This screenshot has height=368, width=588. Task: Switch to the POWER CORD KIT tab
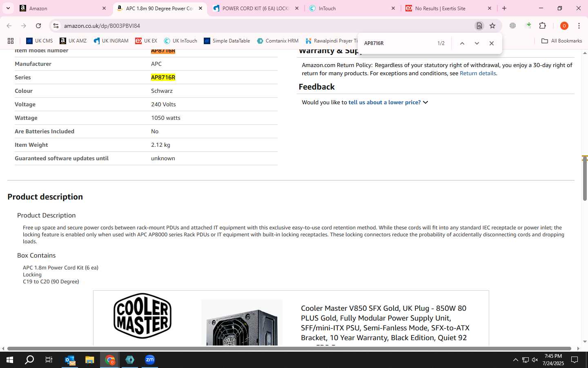click(x=256, y=8)
